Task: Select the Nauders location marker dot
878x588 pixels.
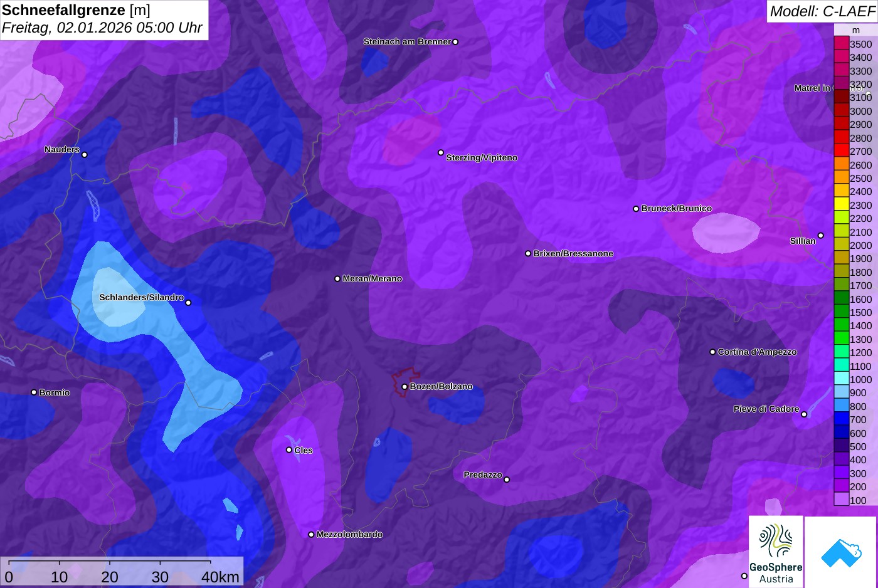Action: tap(85, 155)
